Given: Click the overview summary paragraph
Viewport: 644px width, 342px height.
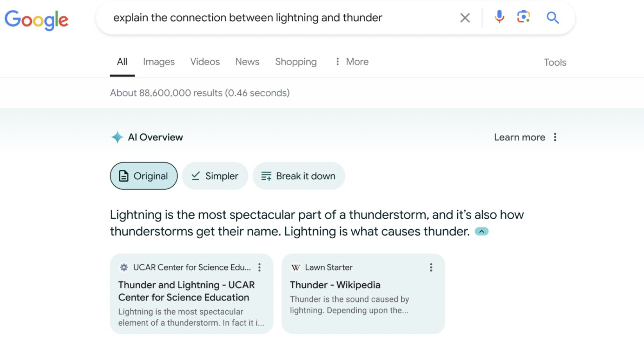Looking at the screenshot, I should pos(317,223).
